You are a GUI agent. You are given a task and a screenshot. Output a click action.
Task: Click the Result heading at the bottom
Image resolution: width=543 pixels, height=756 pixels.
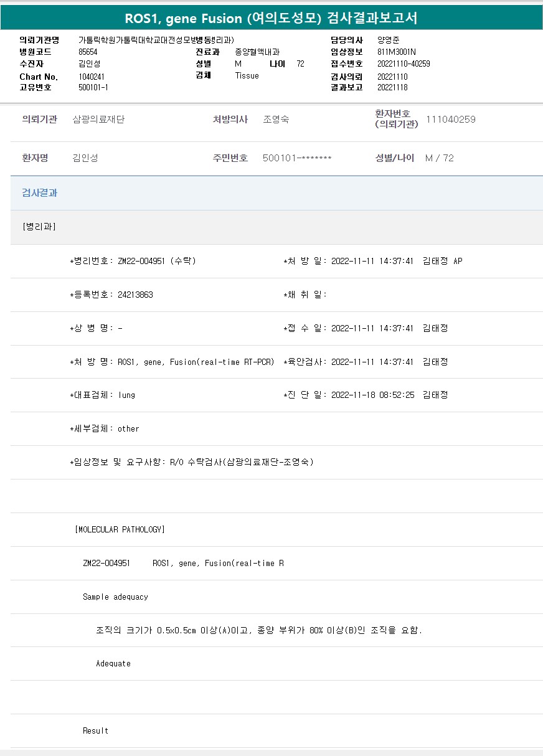coord(95,731)
